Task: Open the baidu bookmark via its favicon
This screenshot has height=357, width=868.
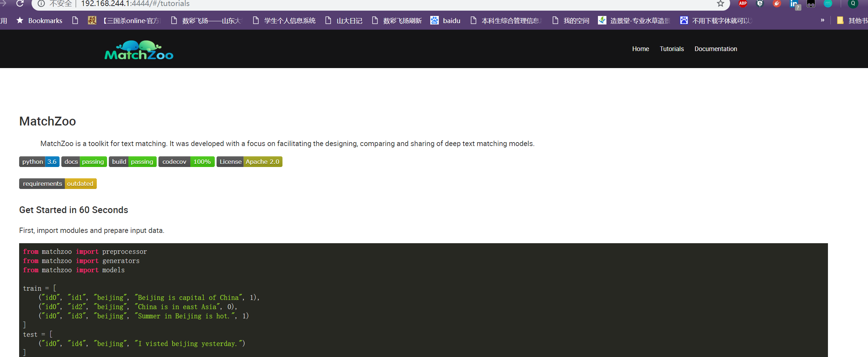Action: pyautogui.click(x=434, y=20)
